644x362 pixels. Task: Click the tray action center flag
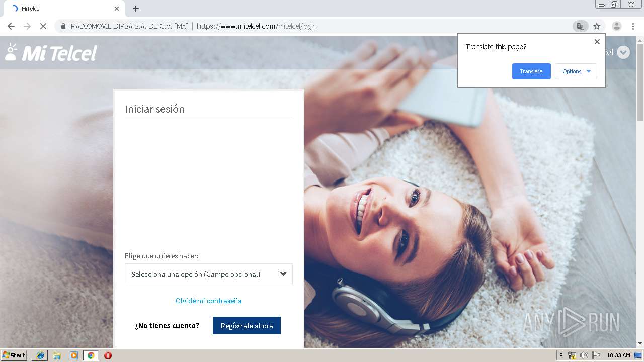coord(596,355)
